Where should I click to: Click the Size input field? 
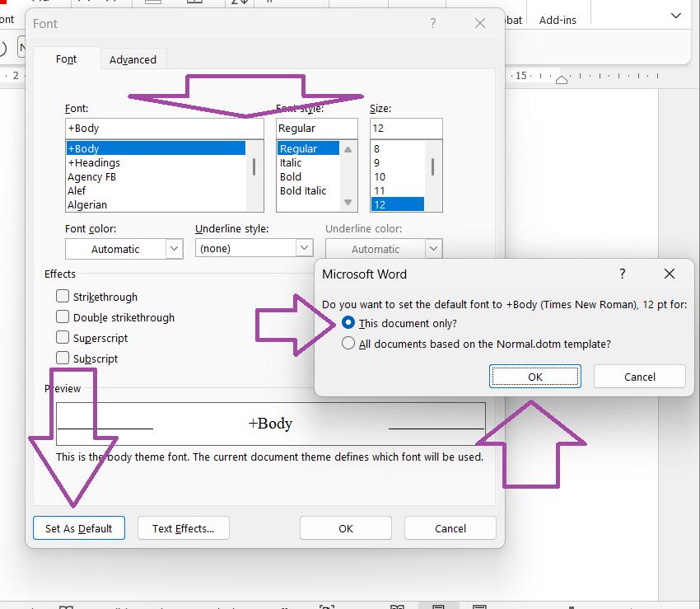click(406, 129)
